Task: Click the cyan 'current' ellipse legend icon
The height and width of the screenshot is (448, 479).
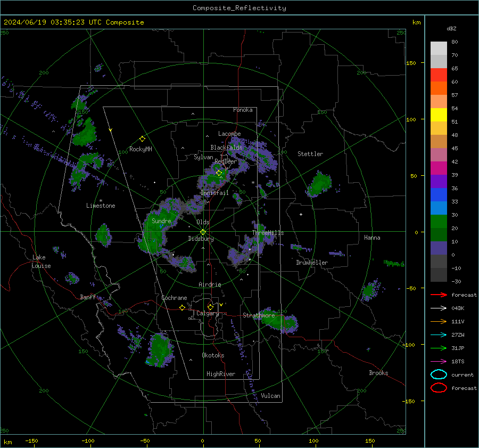Action: [439, 374]
